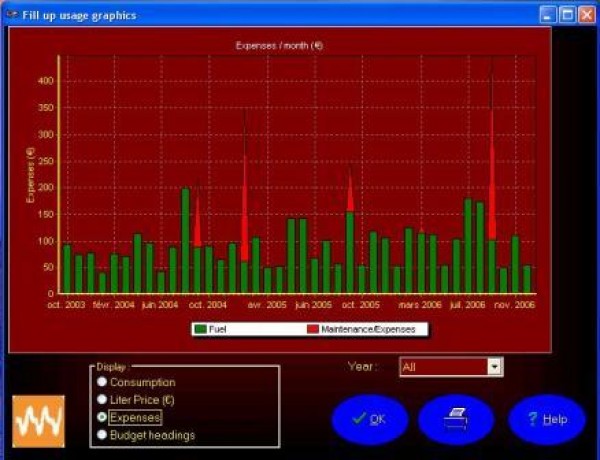This screenshot has height=460, width=600.
Task: Click the vertical Expenses (€) axis label
Action: click(30, 175)
